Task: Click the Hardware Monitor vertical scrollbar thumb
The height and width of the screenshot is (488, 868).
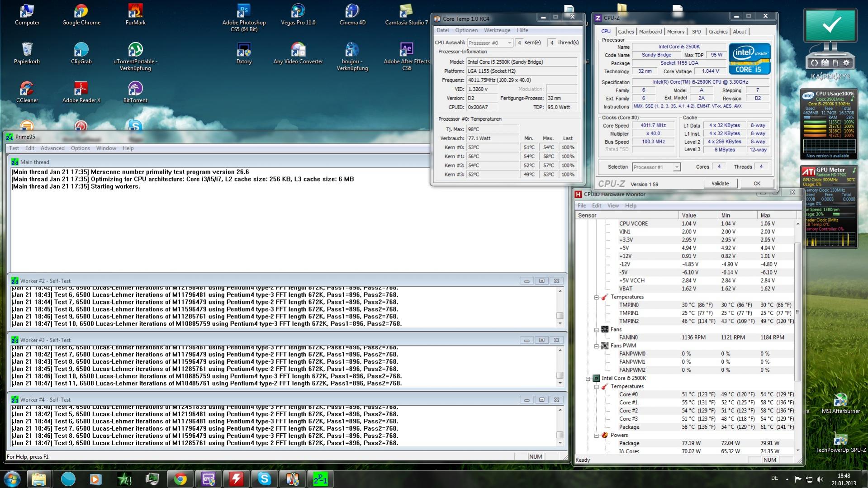Action: [797, 311]
